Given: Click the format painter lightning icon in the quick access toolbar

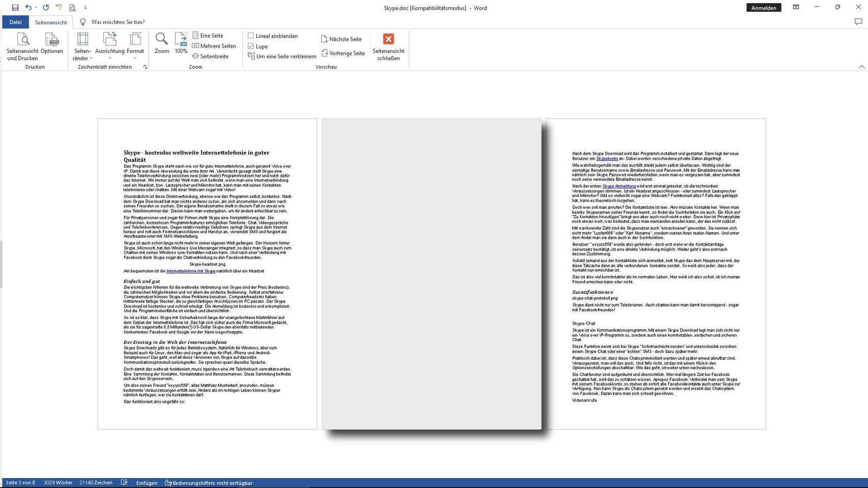Looking at the screenshot, I should click(59, 8).
